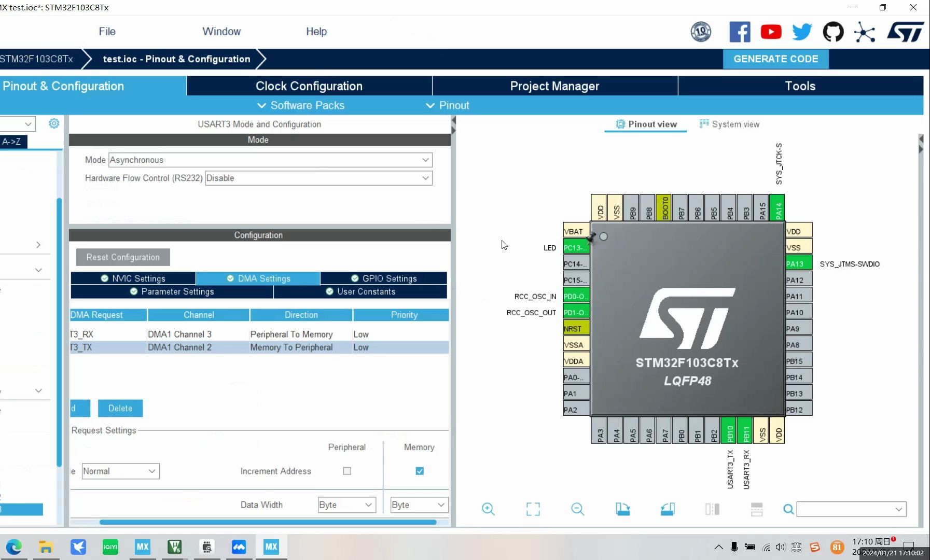Screen dimensions: 930x560
Task: Disable Increment Address for Memory
Action: click(419, 471)
